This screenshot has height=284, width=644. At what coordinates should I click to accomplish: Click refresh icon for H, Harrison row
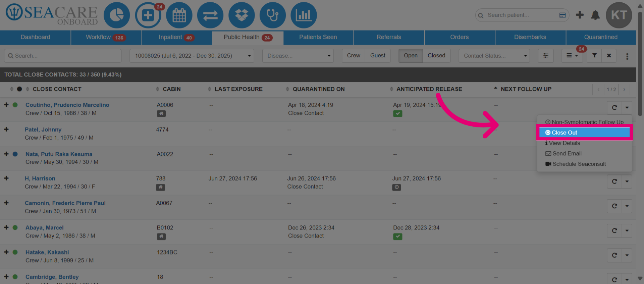click(x=614, y=181)
